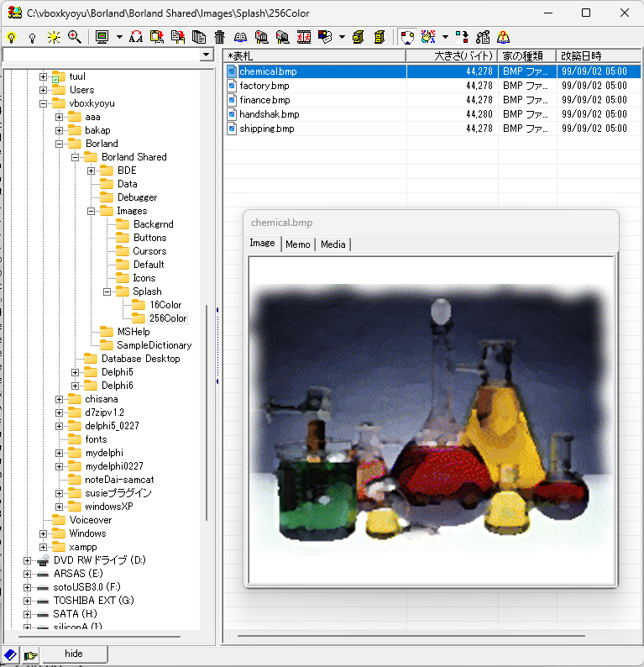Click the pointing hand icon at bottom
The image size is (644, 667).
(x=31, y=654)
